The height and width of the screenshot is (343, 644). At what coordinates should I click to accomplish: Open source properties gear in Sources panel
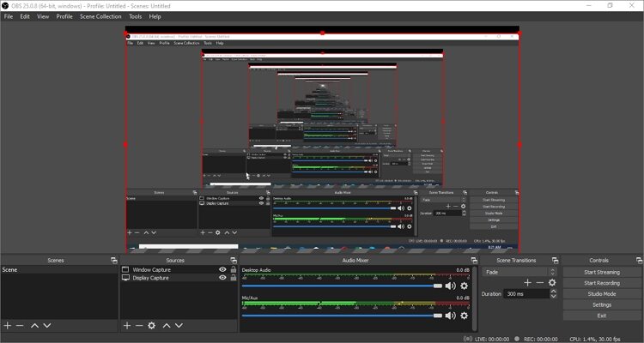151,325
